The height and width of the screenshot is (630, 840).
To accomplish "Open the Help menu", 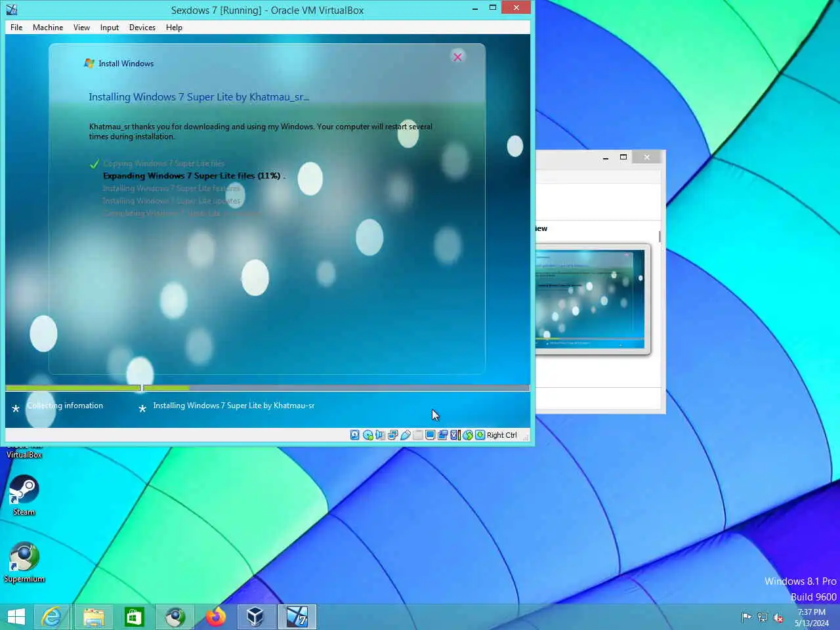I will click(174, 28).
